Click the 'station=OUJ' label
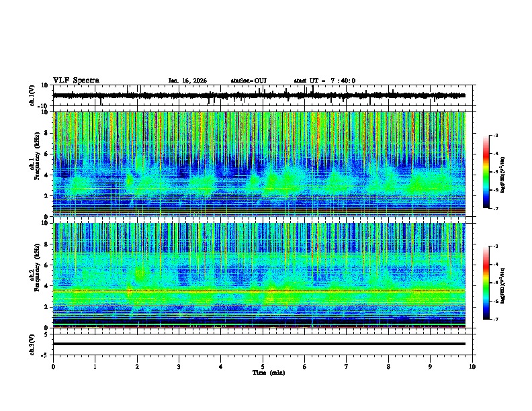 (x=249, y=81)
